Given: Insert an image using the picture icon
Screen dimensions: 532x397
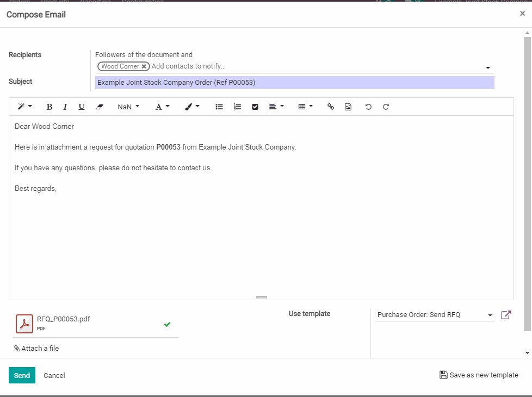Looking at the screenshot, I should point(348,107).
